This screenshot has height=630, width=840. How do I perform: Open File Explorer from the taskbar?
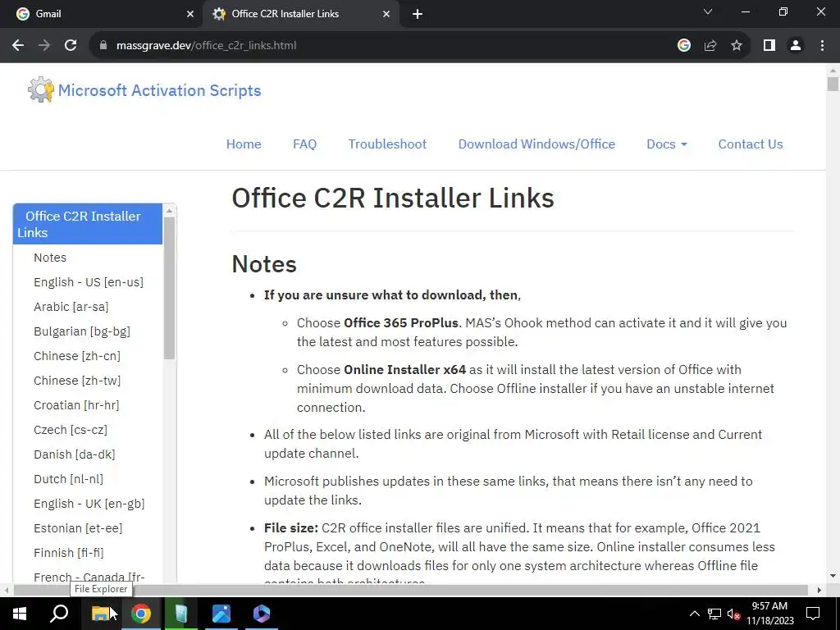point(100,614)
